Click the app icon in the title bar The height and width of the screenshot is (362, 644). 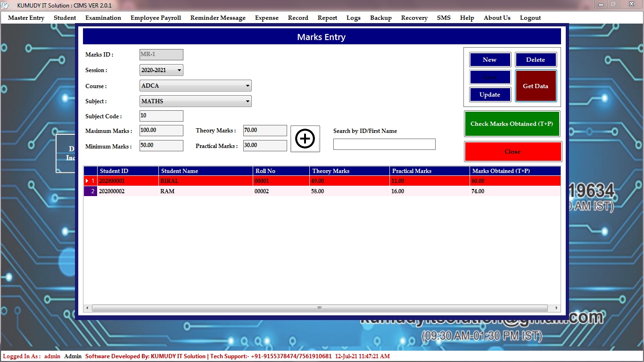point(6,5)
